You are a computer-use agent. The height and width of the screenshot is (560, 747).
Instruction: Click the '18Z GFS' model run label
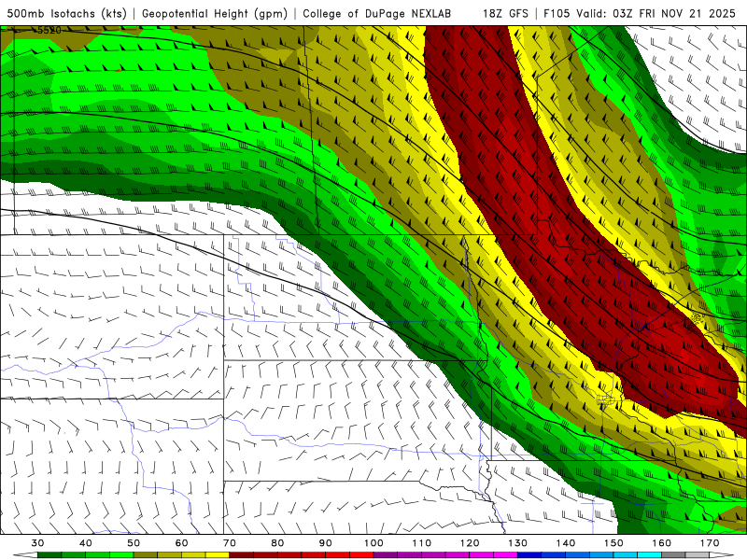click(x=505, y=13)
